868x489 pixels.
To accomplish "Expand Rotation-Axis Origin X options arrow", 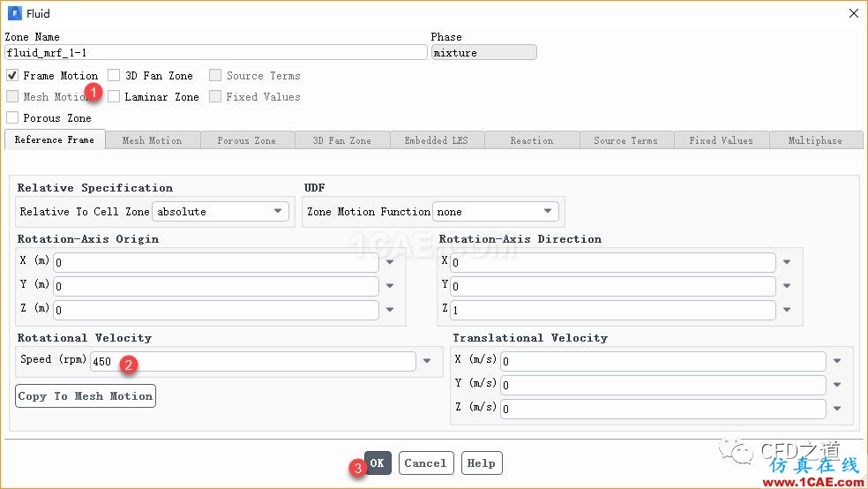I will [x=390, y=262].
